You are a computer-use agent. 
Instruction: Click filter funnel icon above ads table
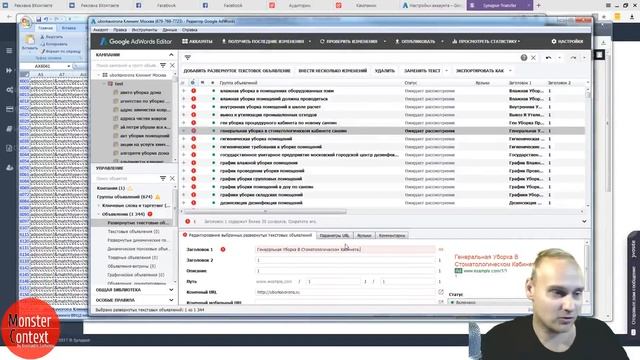(x=187, y=58)
